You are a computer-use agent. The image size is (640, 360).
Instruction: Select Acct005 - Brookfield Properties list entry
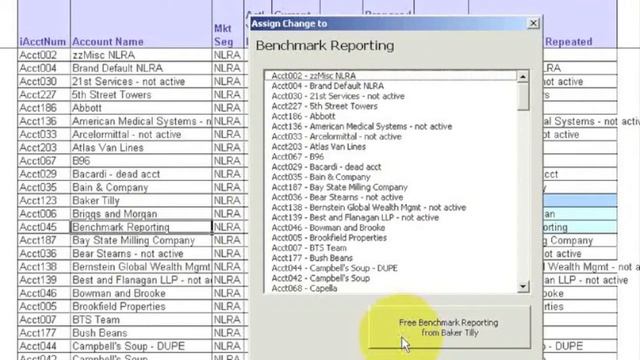click(x=391, y=238)
